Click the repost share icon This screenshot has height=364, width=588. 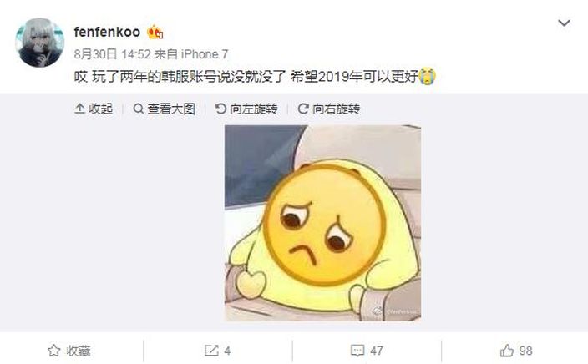coord(211,351)
